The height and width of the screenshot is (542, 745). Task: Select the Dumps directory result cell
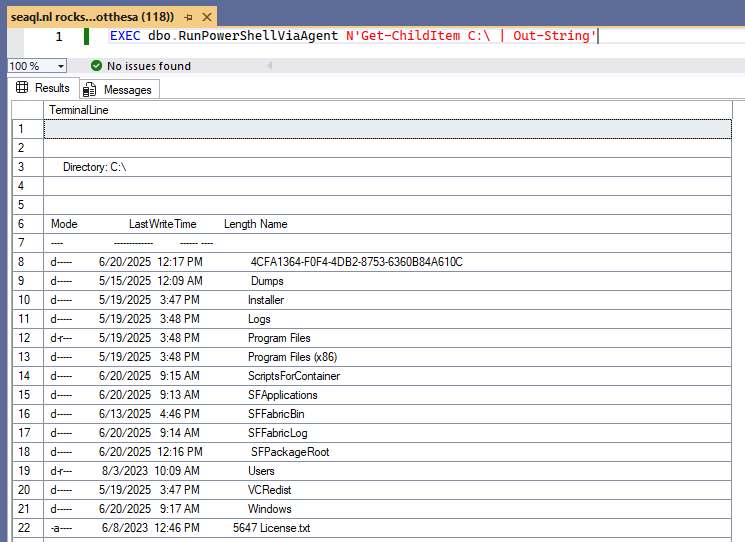[388, 281]
